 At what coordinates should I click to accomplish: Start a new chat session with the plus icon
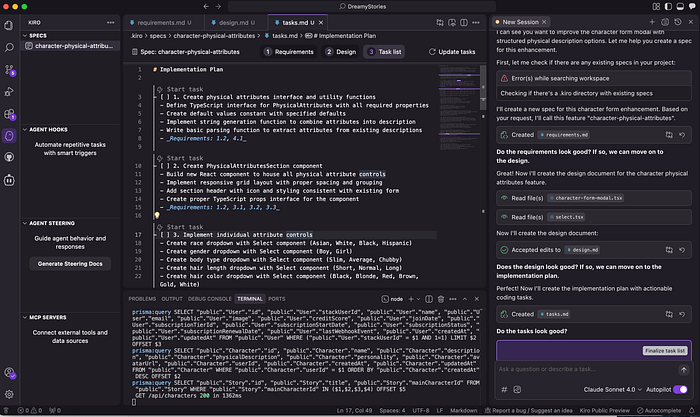click(652, 22)
